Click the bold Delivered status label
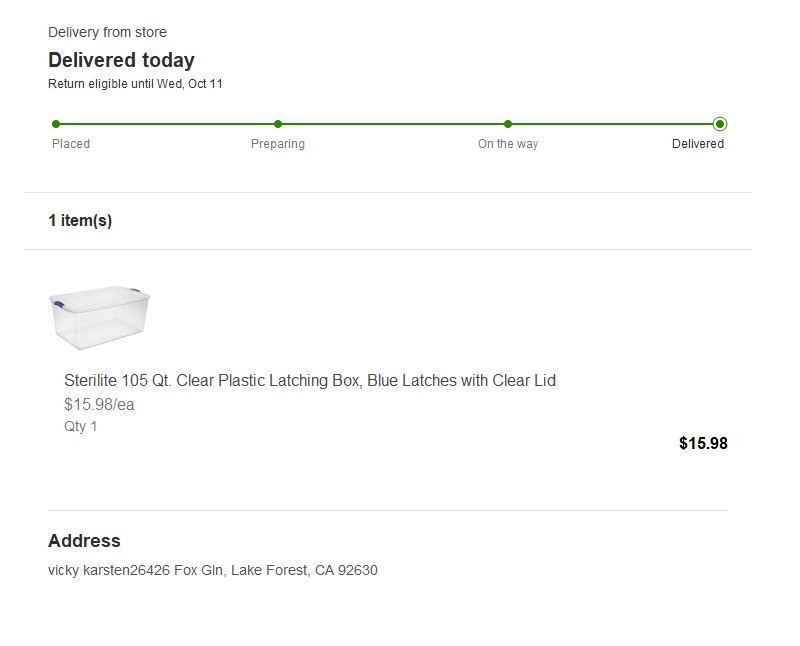The image size is (800, 646). pos(698,144)
